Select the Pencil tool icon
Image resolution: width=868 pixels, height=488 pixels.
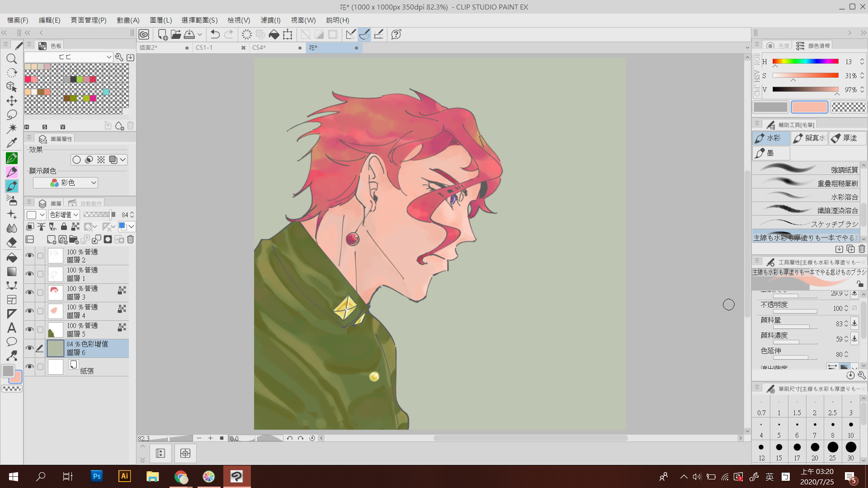[x=12, y=172]
